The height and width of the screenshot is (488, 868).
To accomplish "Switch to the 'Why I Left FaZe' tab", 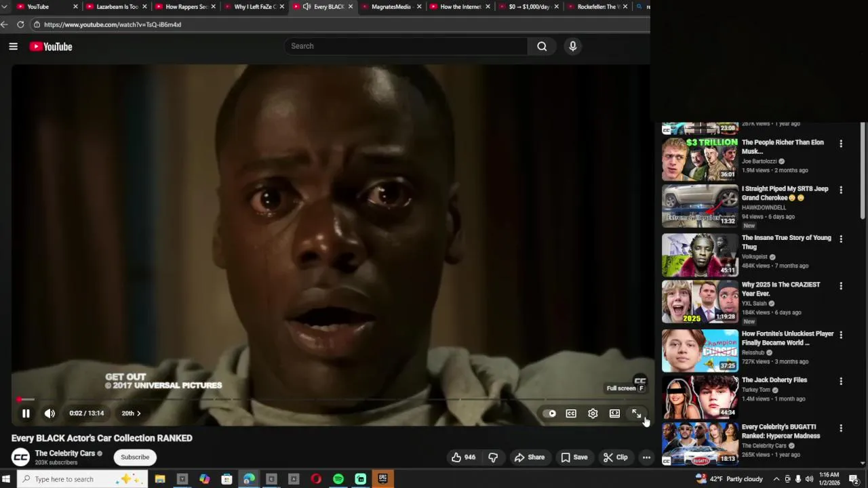I will (x=255, y=7).
